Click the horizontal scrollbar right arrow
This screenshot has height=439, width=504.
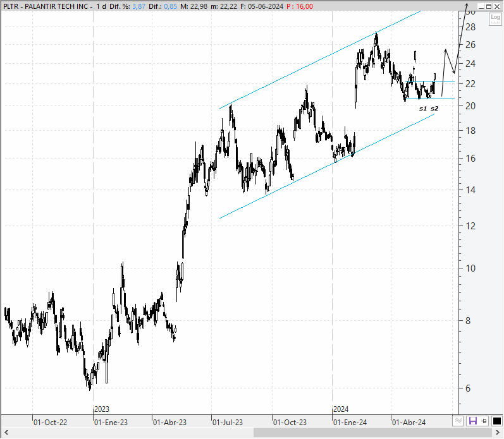pos(498,432)
